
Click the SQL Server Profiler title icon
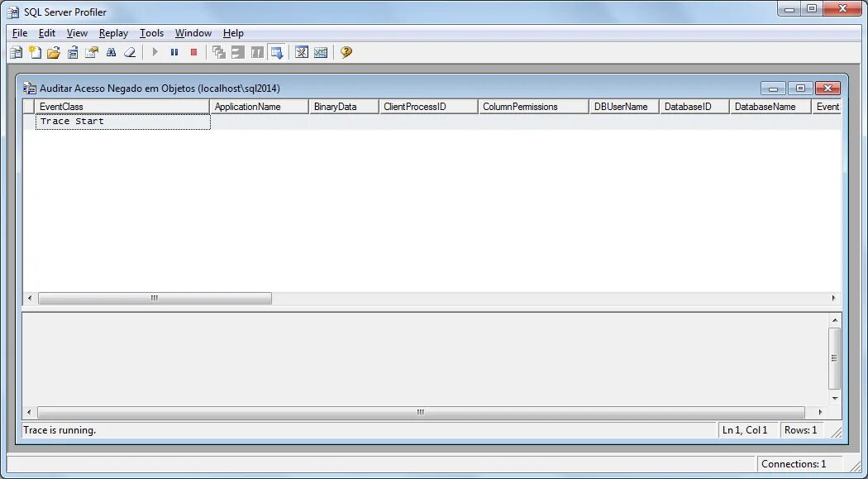(12, 12)
